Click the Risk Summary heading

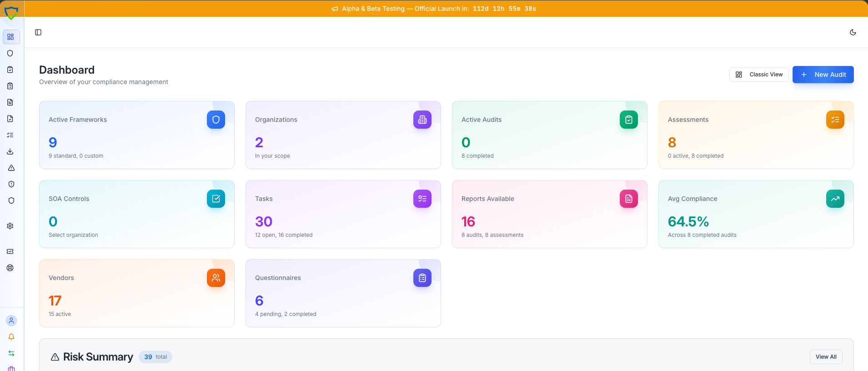click(x=98, y=357)
